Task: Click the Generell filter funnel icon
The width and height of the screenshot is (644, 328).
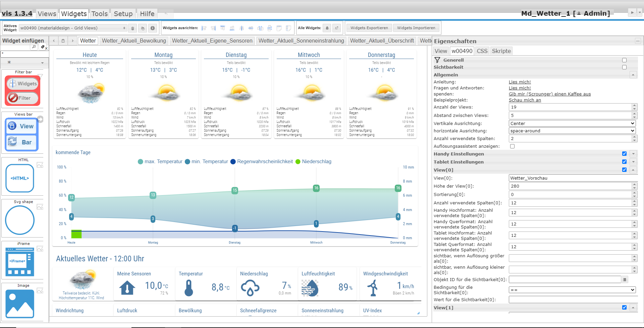Action: tap(437, 60)
